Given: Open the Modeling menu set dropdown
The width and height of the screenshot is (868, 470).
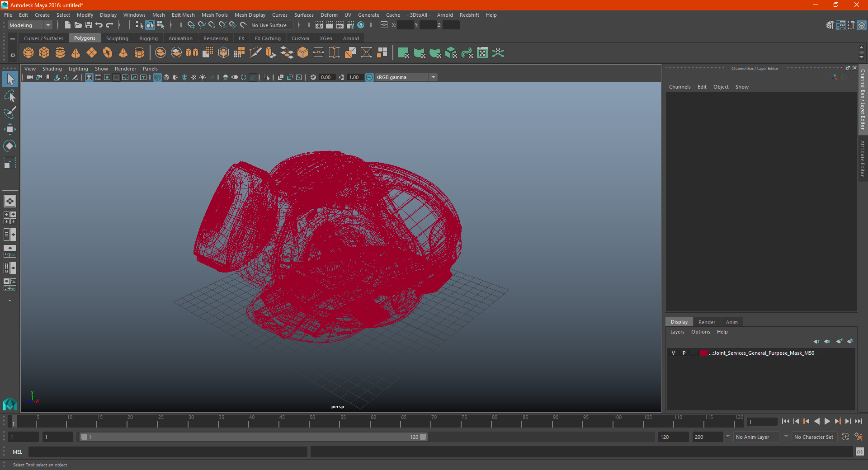Looking at the screenshot, I should point(30,25).
